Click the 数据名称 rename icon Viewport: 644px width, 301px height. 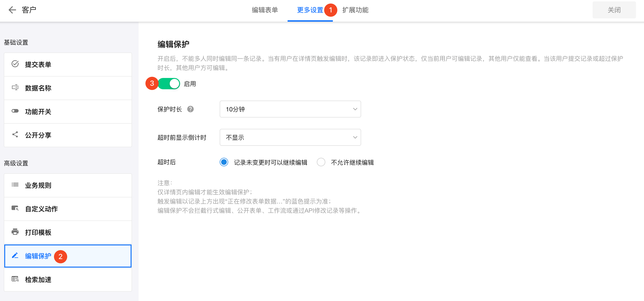tap(15, 87)
